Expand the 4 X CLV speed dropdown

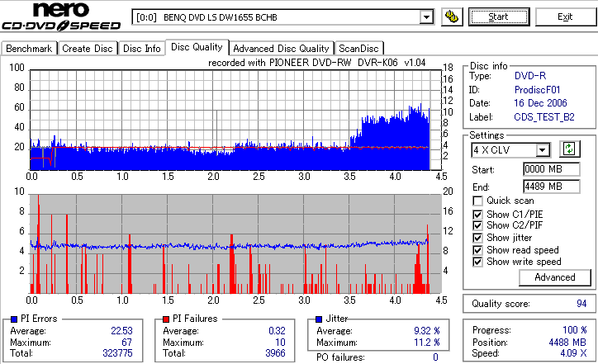[542, 149]
